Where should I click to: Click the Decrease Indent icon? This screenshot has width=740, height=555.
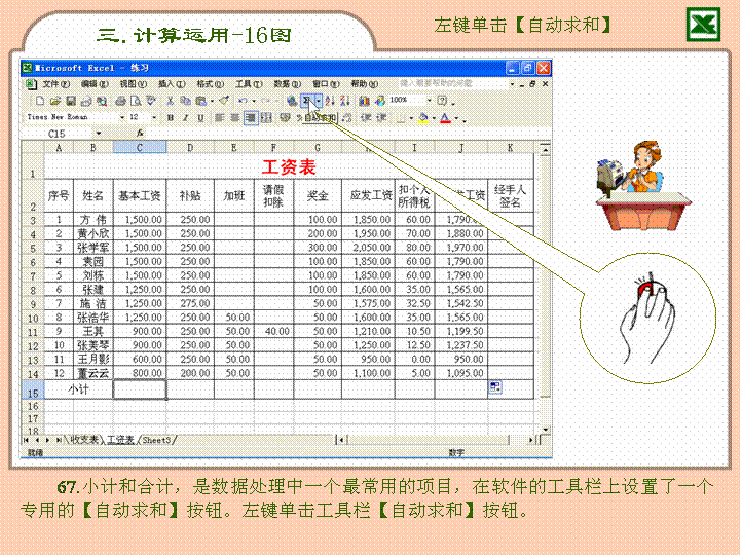(x=366, y=118)
